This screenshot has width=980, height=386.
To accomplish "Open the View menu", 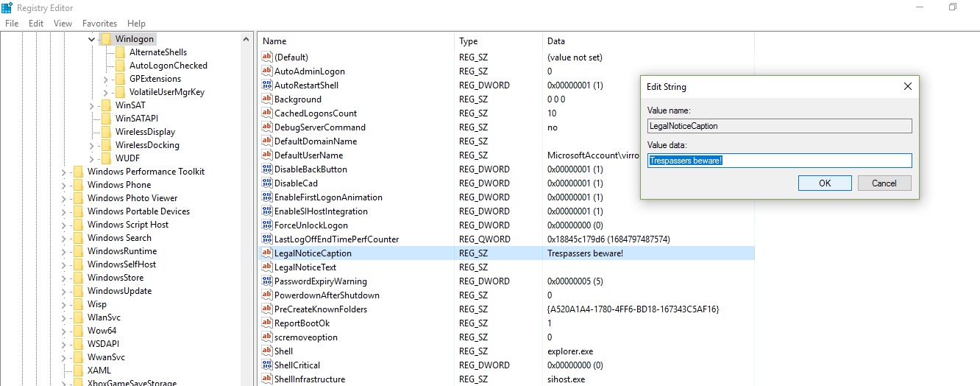I will (x=63, y=24).
